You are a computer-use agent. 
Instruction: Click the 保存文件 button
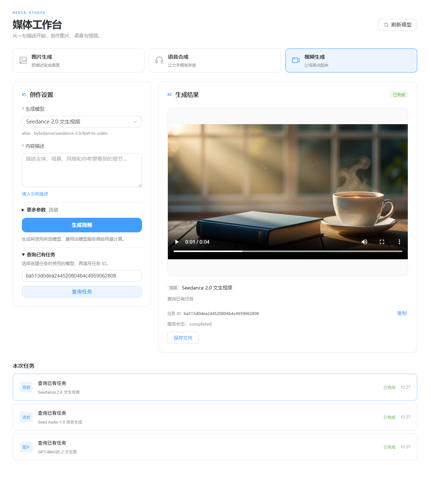[183, 338]
